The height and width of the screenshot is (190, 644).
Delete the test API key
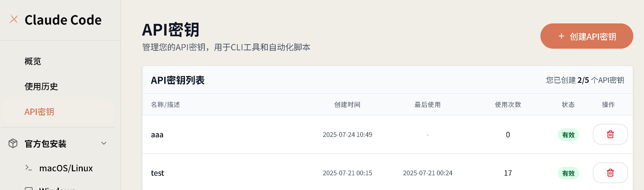(x=610, y=173)
